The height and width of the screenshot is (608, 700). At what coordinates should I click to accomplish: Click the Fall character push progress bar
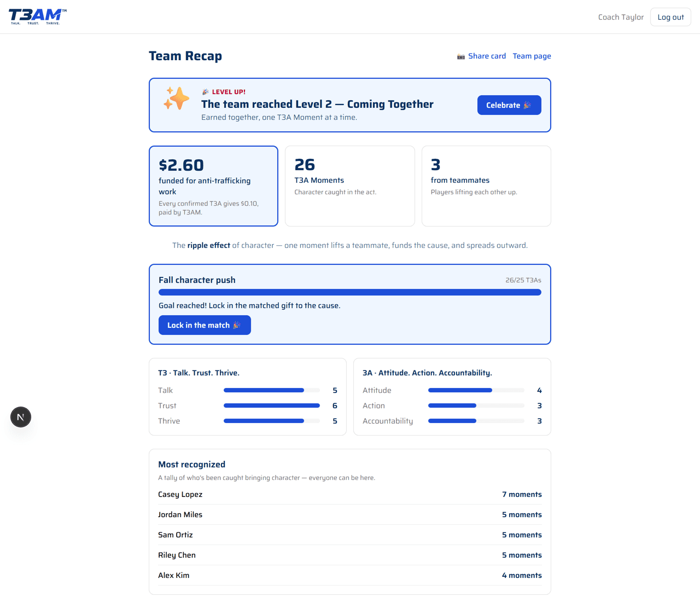tap(350, 292)
